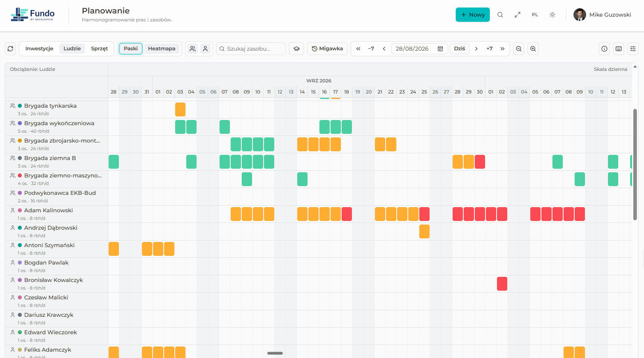Click the orange block in the Brygada tynkarska row

[180, 110]
